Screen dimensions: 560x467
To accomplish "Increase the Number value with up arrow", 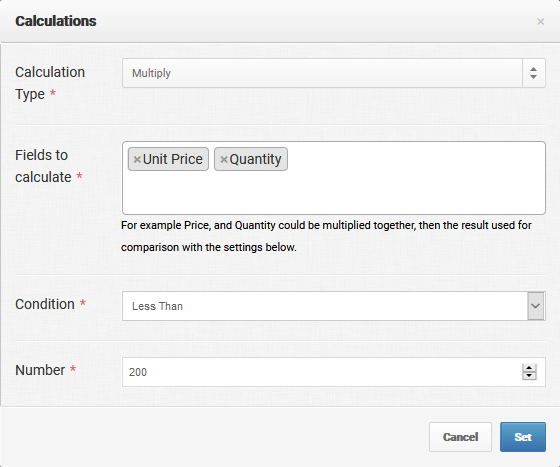I will click(529, 368).
